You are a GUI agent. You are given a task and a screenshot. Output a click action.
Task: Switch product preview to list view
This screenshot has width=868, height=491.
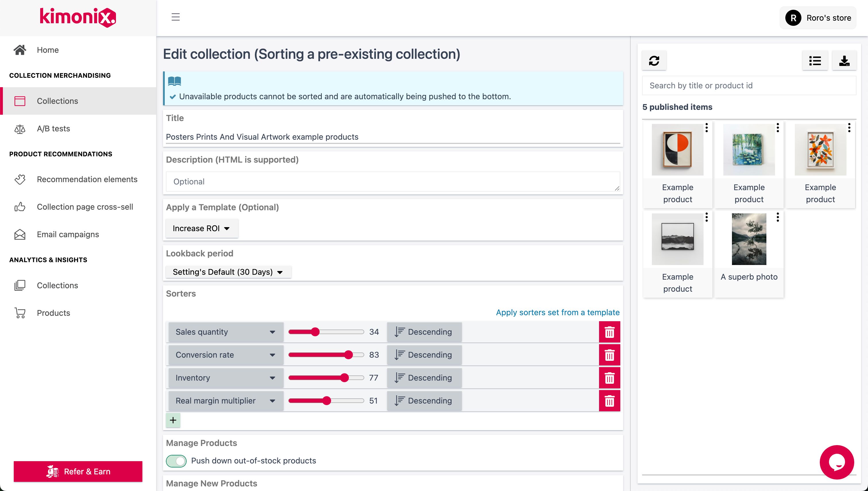coord(815,61)
